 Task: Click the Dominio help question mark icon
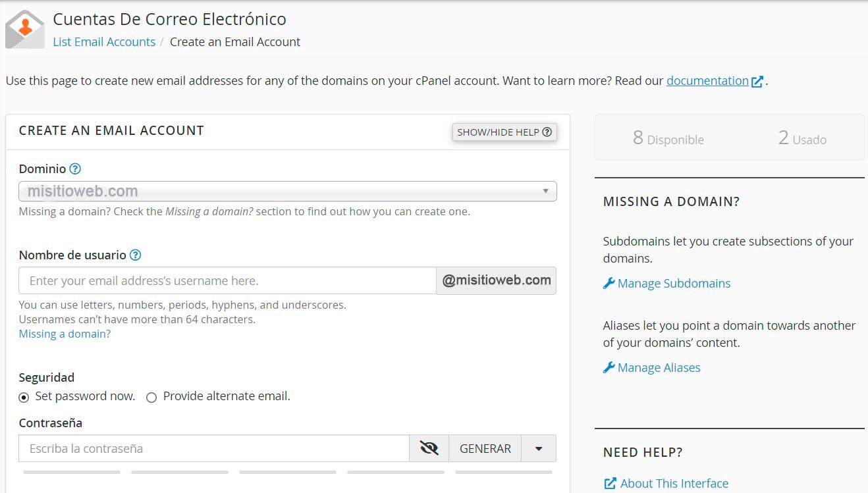click(75, 169)
